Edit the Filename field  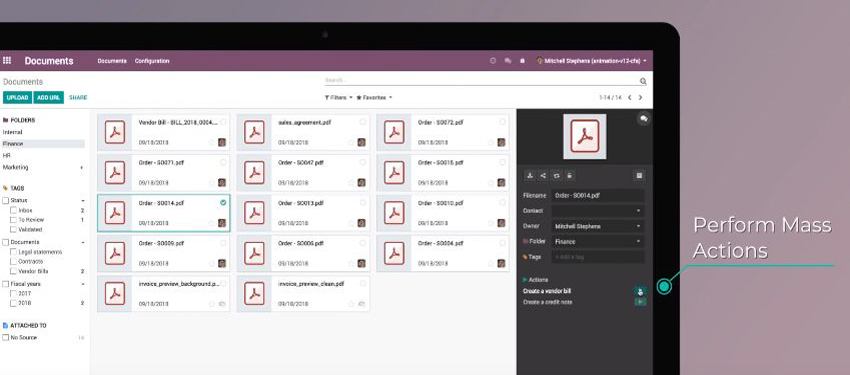[x=598, y=195]
